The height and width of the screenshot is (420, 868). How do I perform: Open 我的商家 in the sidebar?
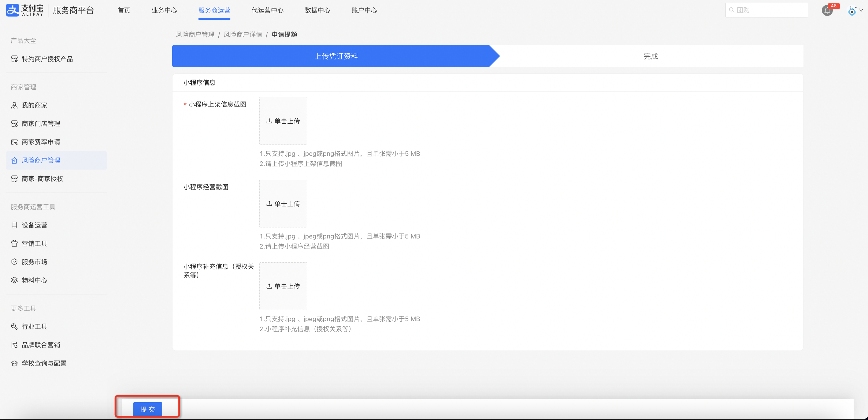34,105
